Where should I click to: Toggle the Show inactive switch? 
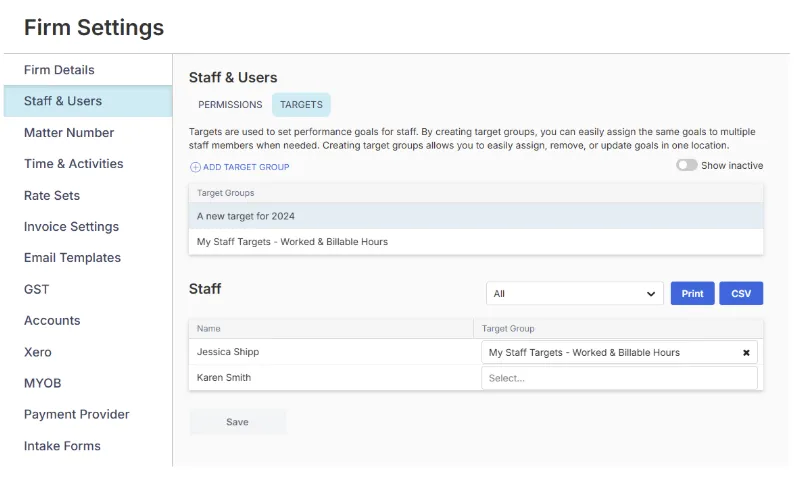pyautogui.click(x=686, y=165)
